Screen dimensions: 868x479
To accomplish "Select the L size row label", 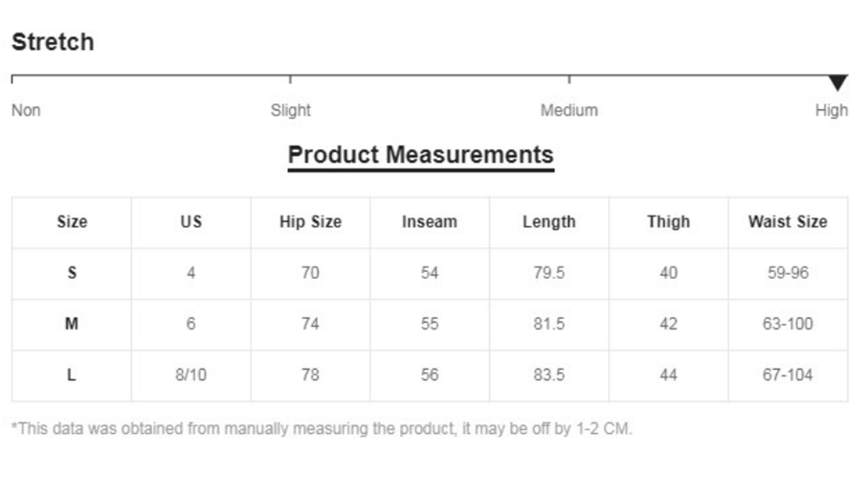I will tap(72, 375).
